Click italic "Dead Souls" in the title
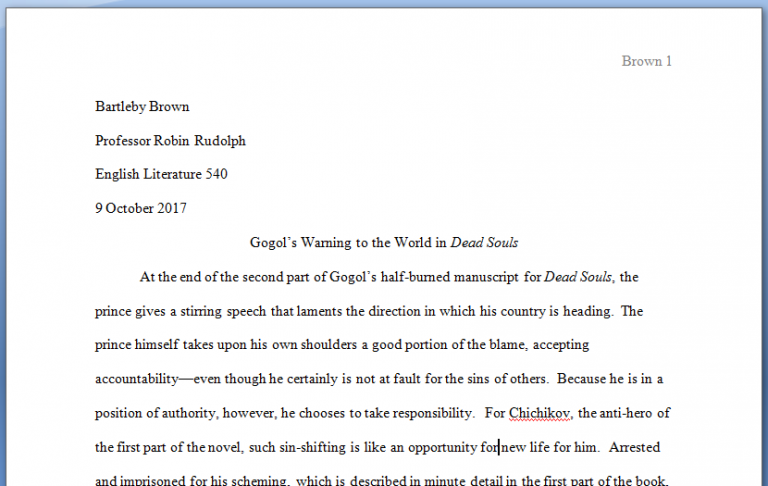 click(484, 243)
